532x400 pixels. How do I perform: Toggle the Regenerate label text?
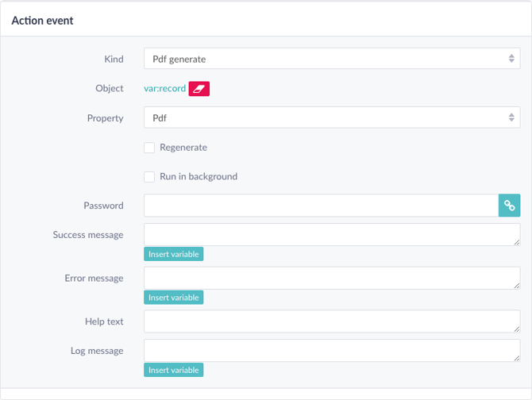(183, 148)
